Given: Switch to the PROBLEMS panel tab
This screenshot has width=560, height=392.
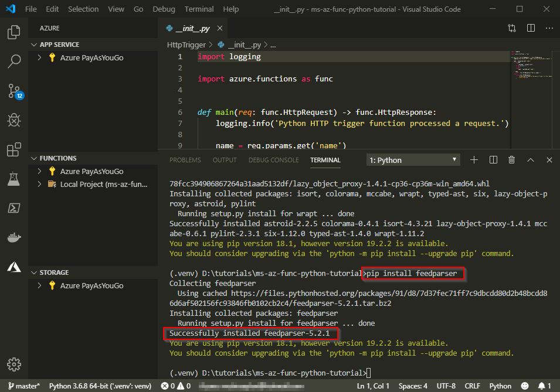Looking at the screenshot, I should click(185, 160).
